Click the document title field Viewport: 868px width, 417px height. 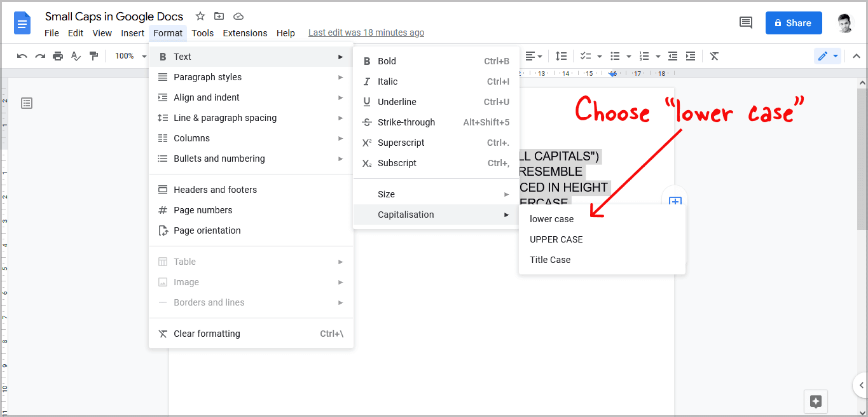click(114, 17)
